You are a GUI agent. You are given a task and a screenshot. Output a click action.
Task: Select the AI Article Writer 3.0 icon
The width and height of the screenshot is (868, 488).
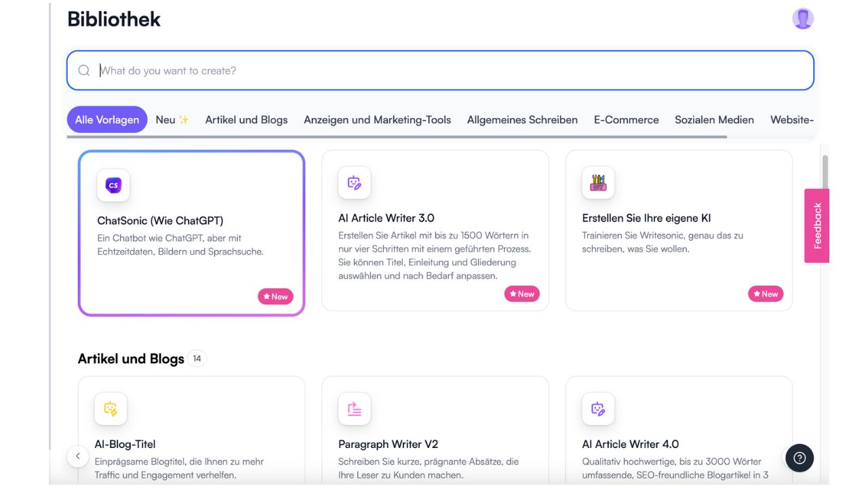[x=354, y=182]
